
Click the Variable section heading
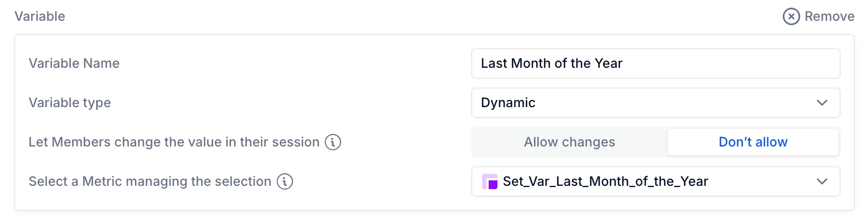[x=40, y=16]
